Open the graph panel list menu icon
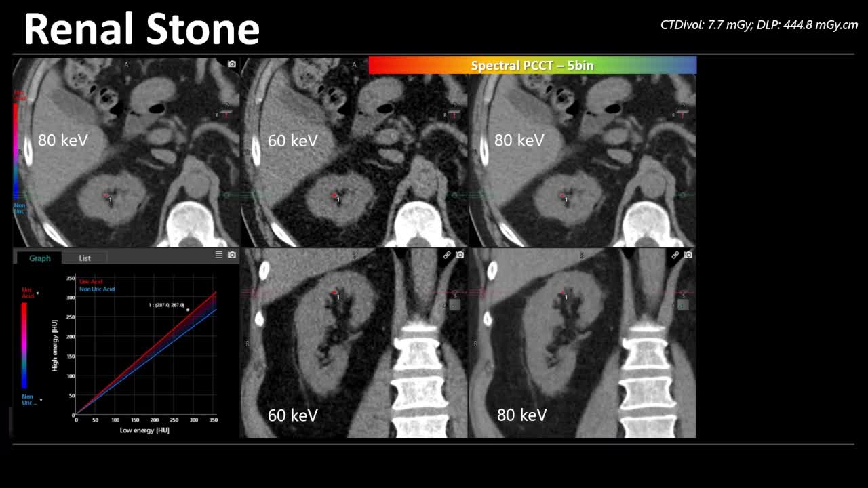Image resolution: width=868 pixels, height=488 pixels. (x=219, y=255)
